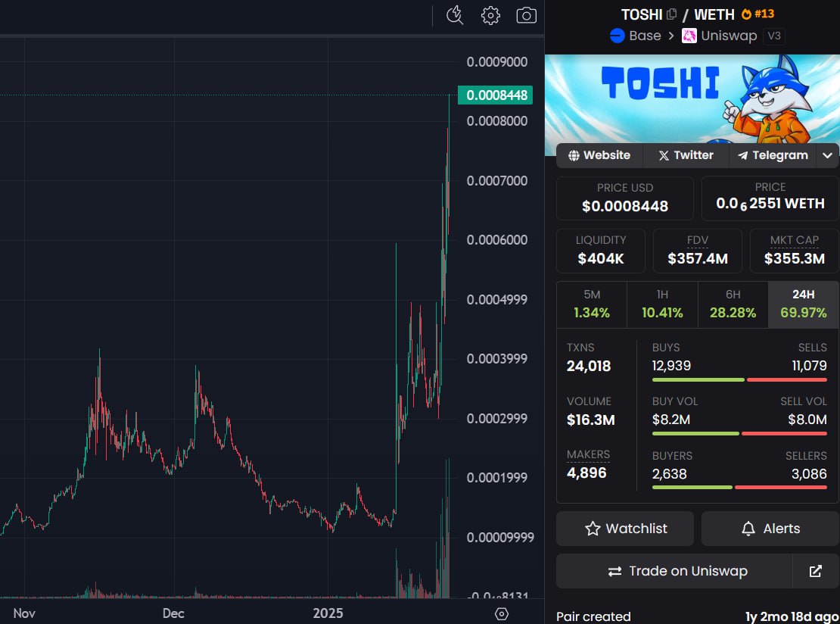Viewport: 840px width, 624px height.
Task: Click the buy/sell volume ratio bar
Action: [739, 433]
